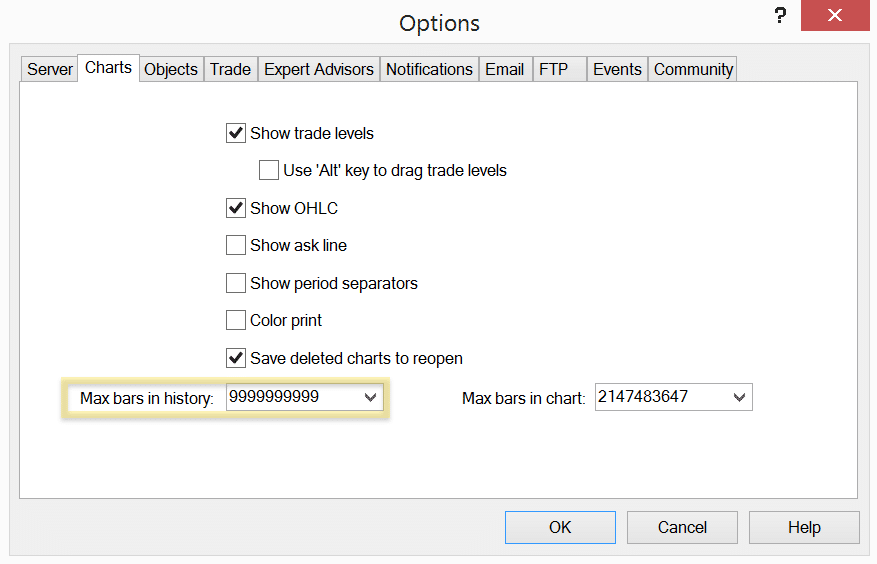The image size is (877, 564).
Task: Uncheck the Show OHLC option
Action: click(236, 208)
